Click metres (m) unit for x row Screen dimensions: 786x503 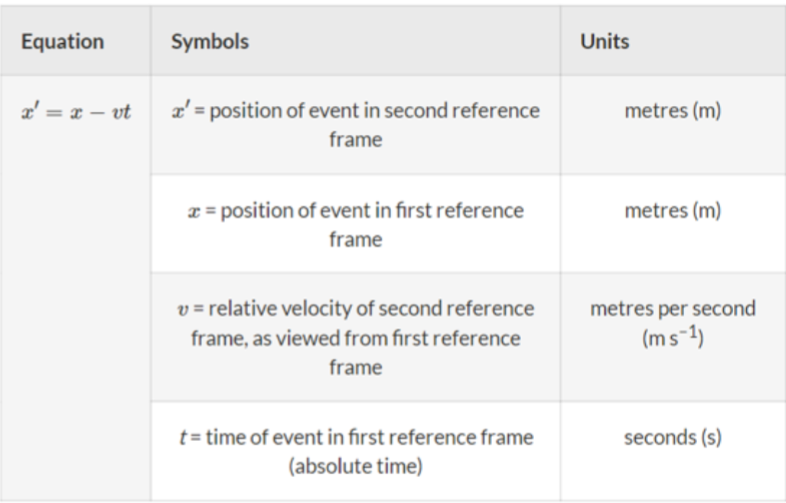[x=672, y=211]
